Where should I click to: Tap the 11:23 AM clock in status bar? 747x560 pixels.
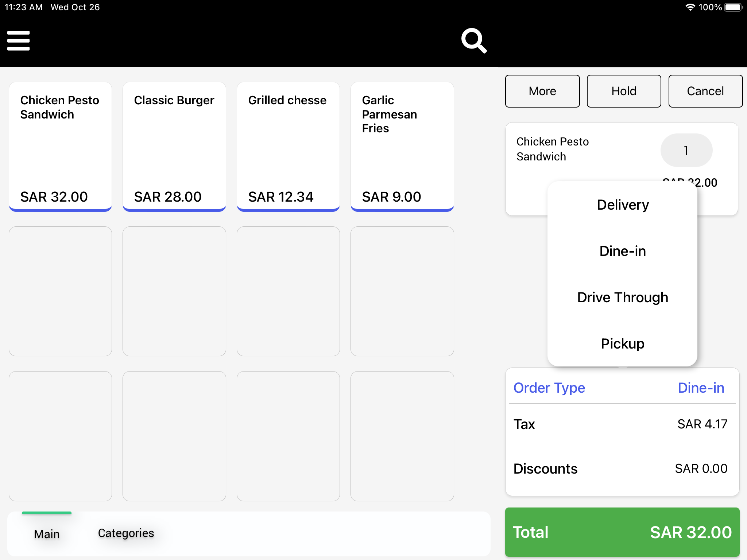coord(24,7)
